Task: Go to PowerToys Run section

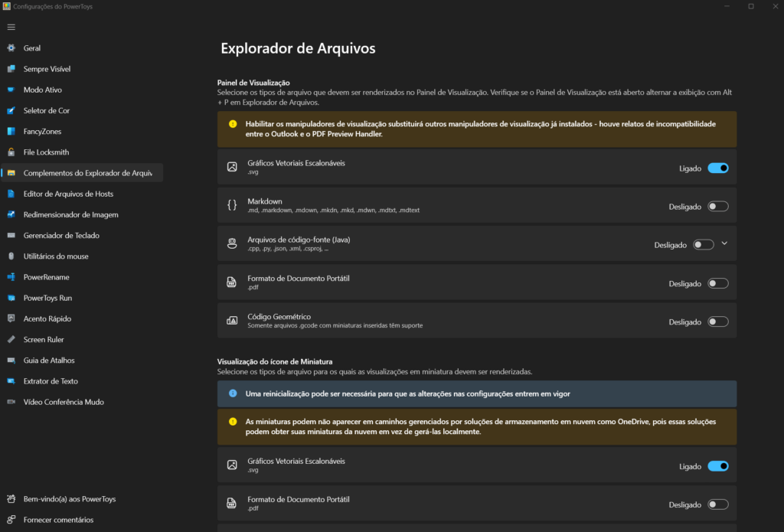Action: (x=47, y=298)
